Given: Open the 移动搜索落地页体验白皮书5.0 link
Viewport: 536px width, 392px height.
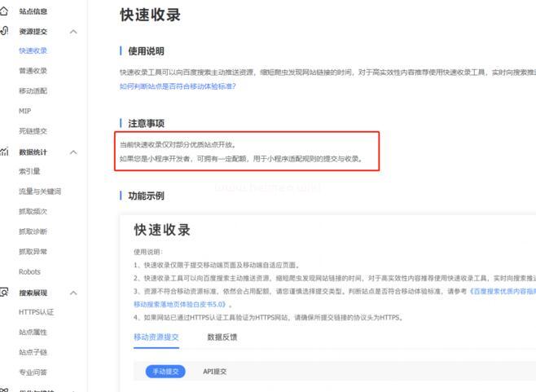Looking at the screenshot, I should tap(179, 303).
